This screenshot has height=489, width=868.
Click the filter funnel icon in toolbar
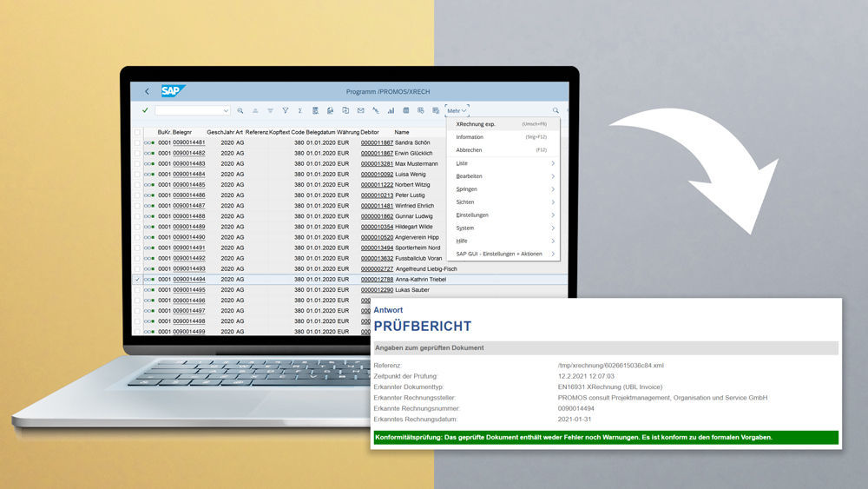coord(285,111)
